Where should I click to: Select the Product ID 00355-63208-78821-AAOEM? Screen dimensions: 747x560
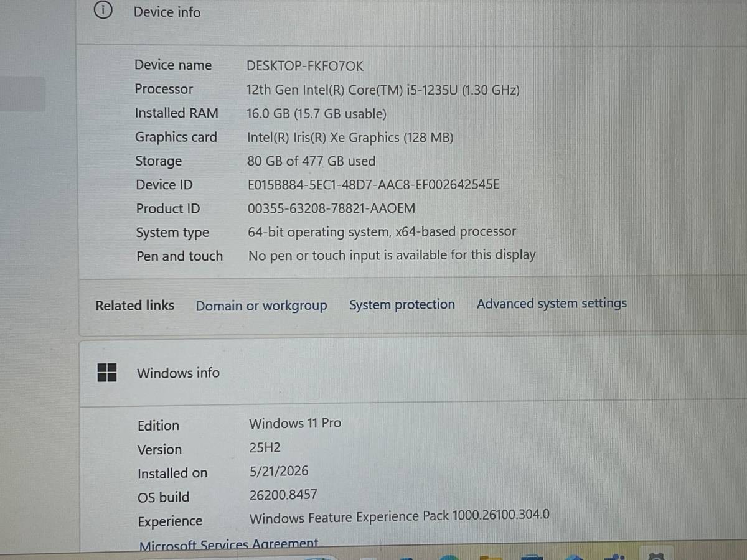click(331, 208)
